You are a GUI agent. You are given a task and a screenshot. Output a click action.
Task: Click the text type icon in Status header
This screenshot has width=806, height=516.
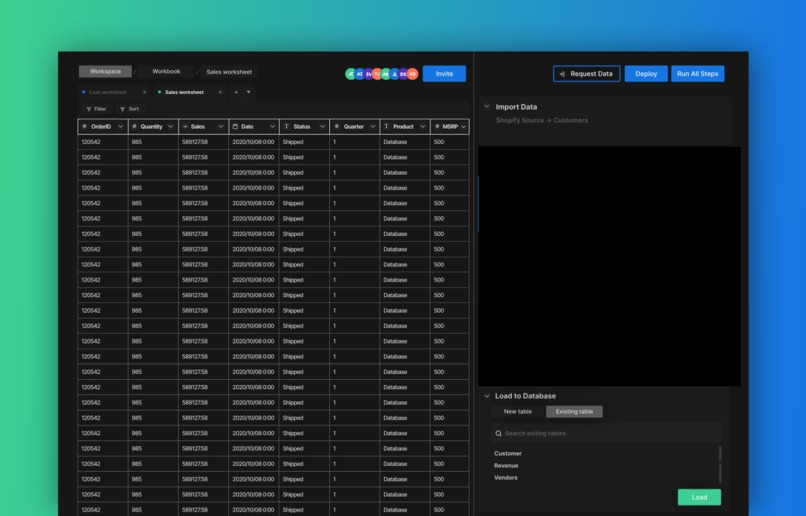[286, 126]
